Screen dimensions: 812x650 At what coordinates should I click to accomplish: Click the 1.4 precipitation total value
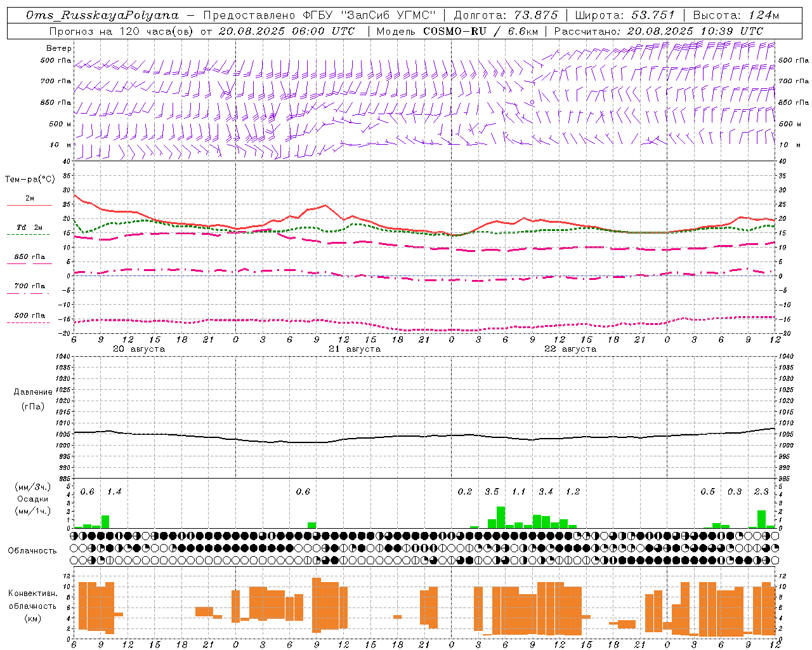tap(114, 491)
